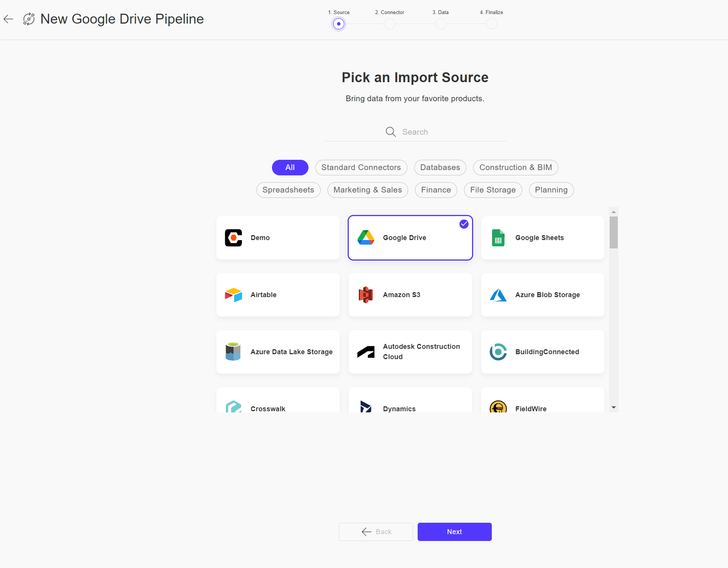The height and width of the screenshot is (568, 728).
Task: Filter by Marketing & Sales
Action: (367, 190)
